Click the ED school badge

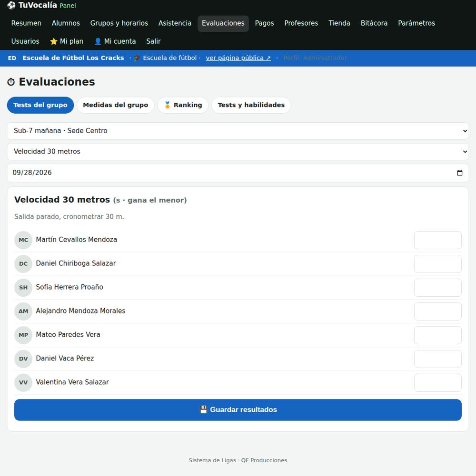pos(12,58)
